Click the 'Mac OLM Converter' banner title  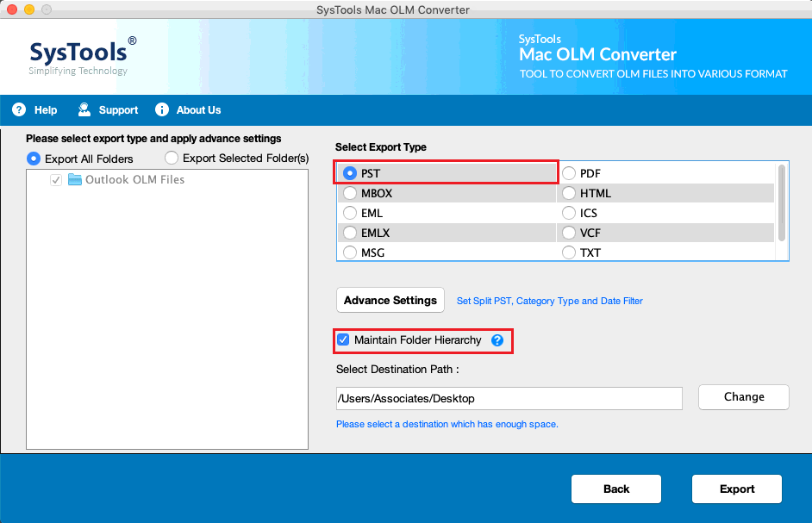pos(597,54)
